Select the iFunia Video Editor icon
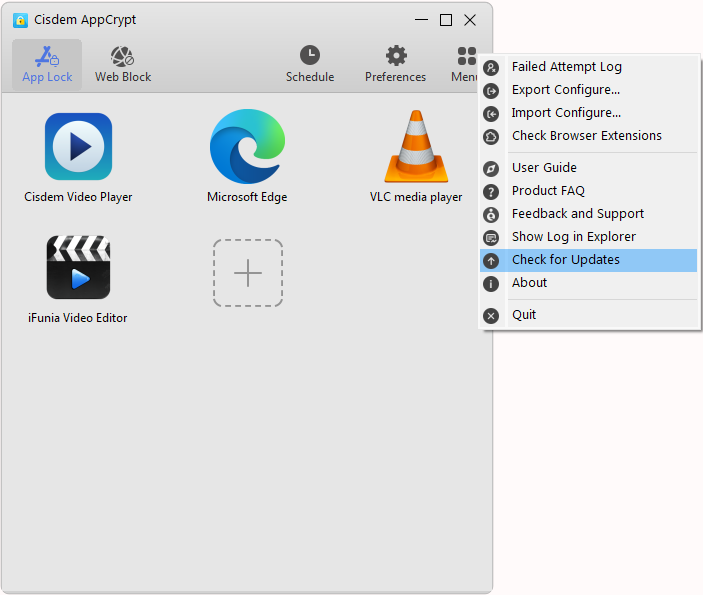The width and height of the screenshot is (703, 595). click(78, 268)
